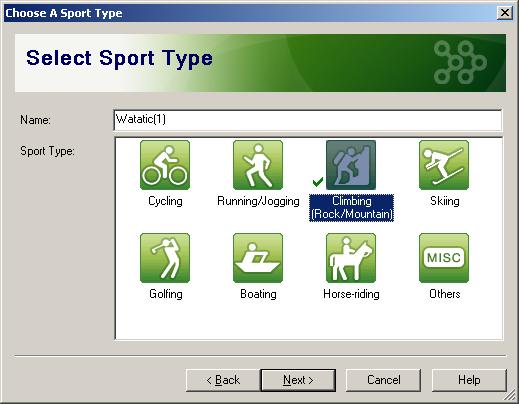Pick the MISC Others icon
This screenshot has width=519, height=404.
tap(444, 258)
